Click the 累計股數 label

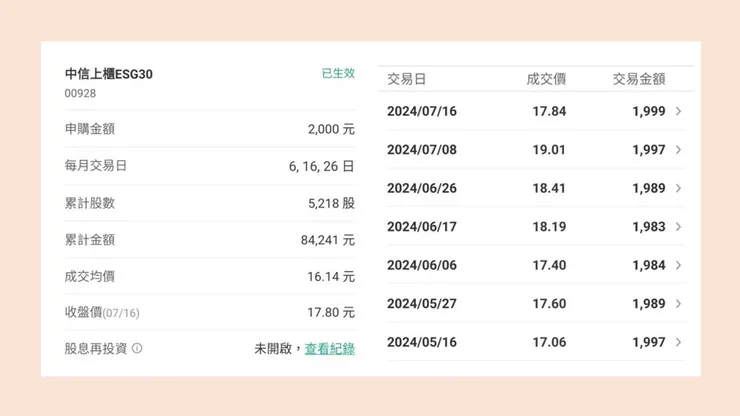click(x=90, y=203)
